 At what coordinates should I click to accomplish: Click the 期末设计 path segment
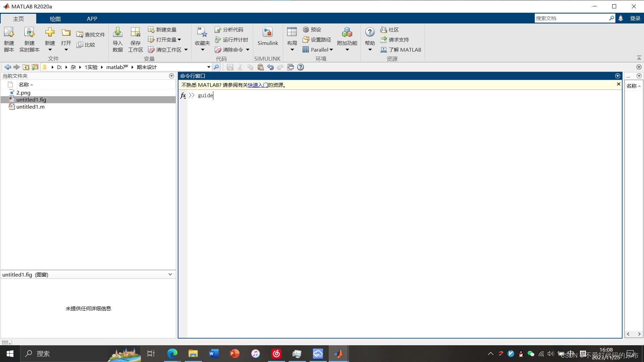(x=147, y=67)
